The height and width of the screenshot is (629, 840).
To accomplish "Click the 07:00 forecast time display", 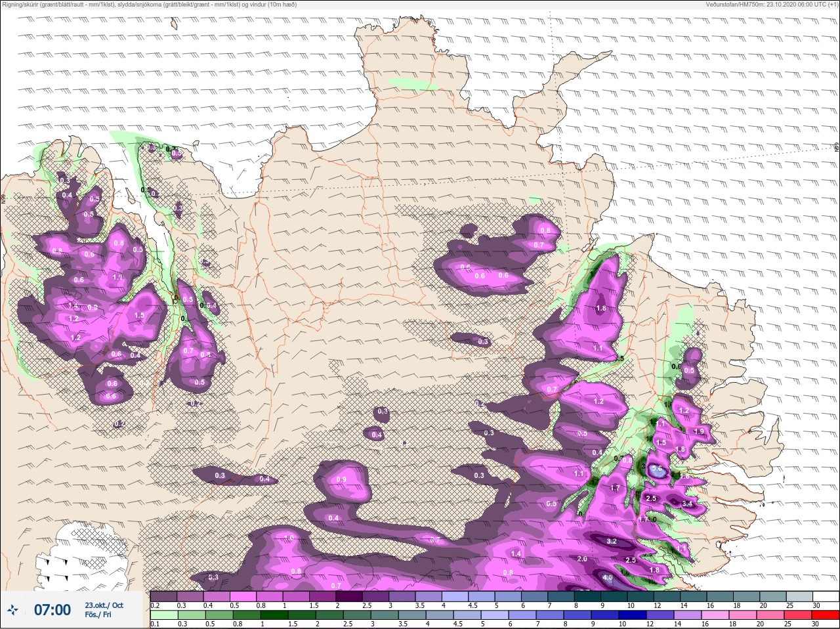I will (x=52, y=610).
